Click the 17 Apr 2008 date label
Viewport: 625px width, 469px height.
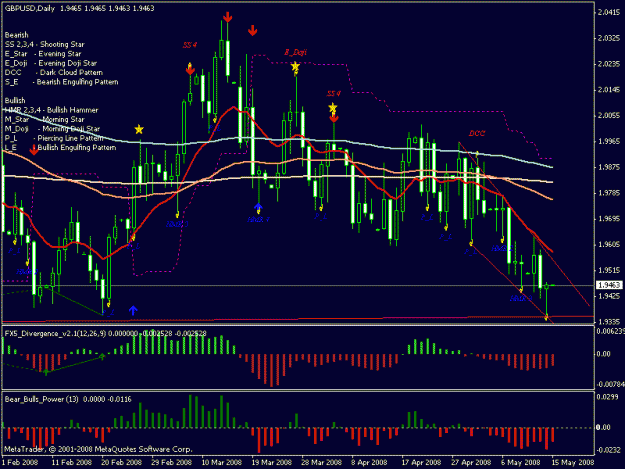click(x=421, y=463)
